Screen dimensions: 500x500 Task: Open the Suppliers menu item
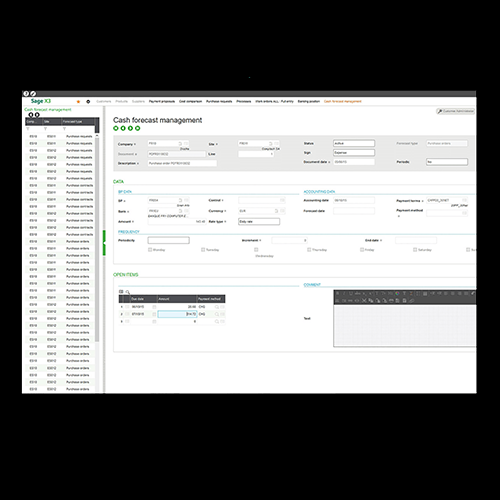[138, 101]
